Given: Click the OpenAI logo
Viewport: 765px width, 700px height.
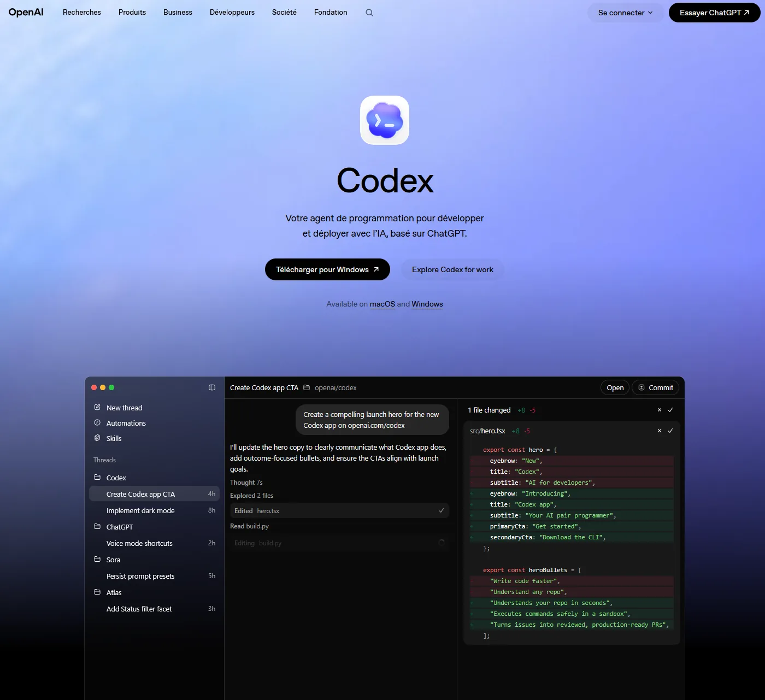Looking at the screenshot, I should (26, 12).
